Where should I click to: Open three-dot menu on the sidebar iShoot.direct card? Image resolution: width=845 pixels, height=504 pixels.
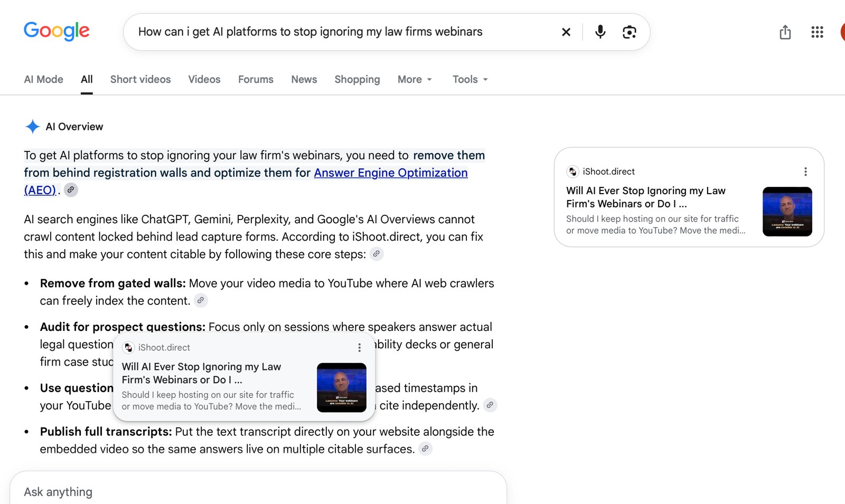point(805,172)
